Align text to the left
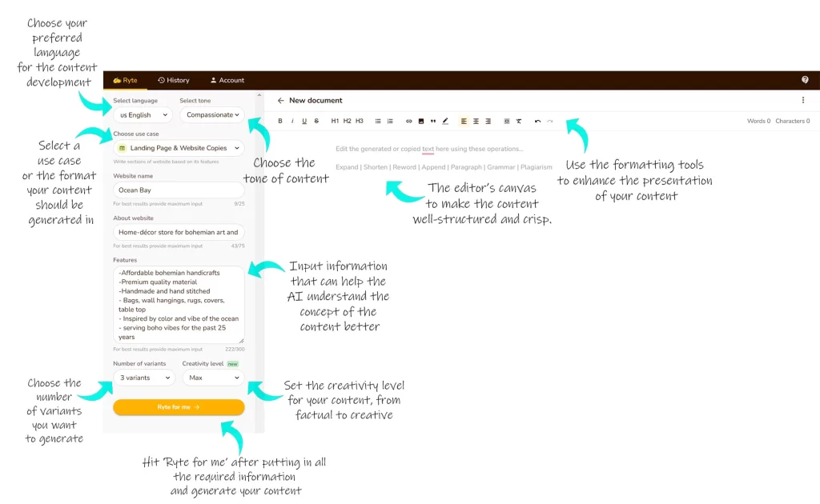 pyautogui.click(x=464, y=121)
